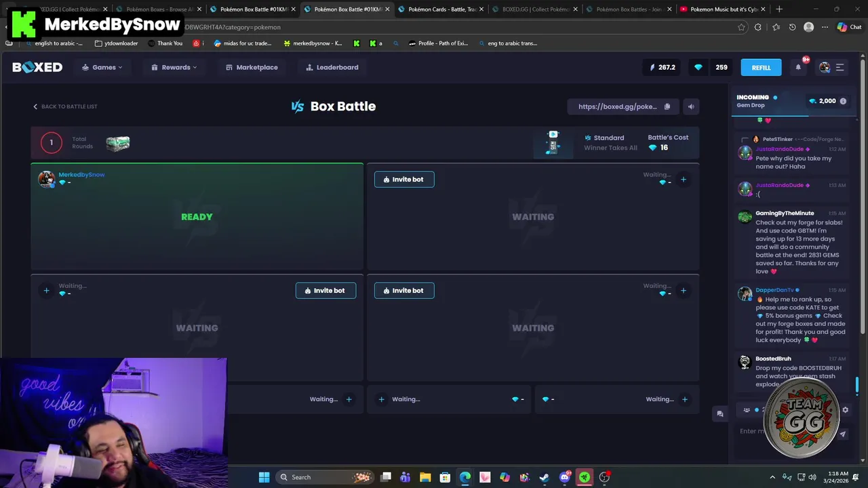Viewport: 868px width, 488px height.
Task: Open volume control in system tray
Action: tap(814, 477)
